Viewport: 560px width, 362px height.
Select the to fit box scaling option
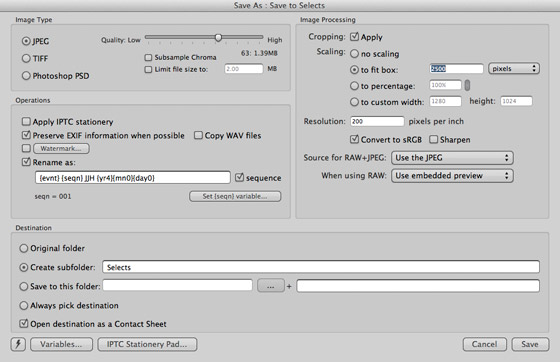tap(354, 70)
